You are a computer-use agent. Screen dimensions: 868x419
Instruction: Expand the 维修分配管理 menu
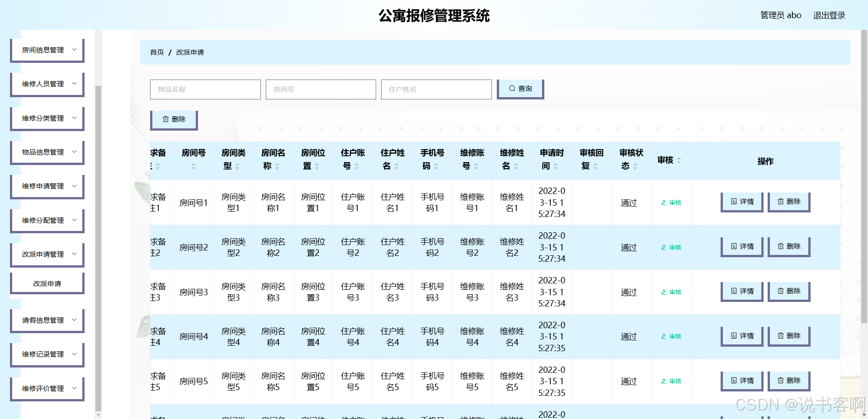47,220
